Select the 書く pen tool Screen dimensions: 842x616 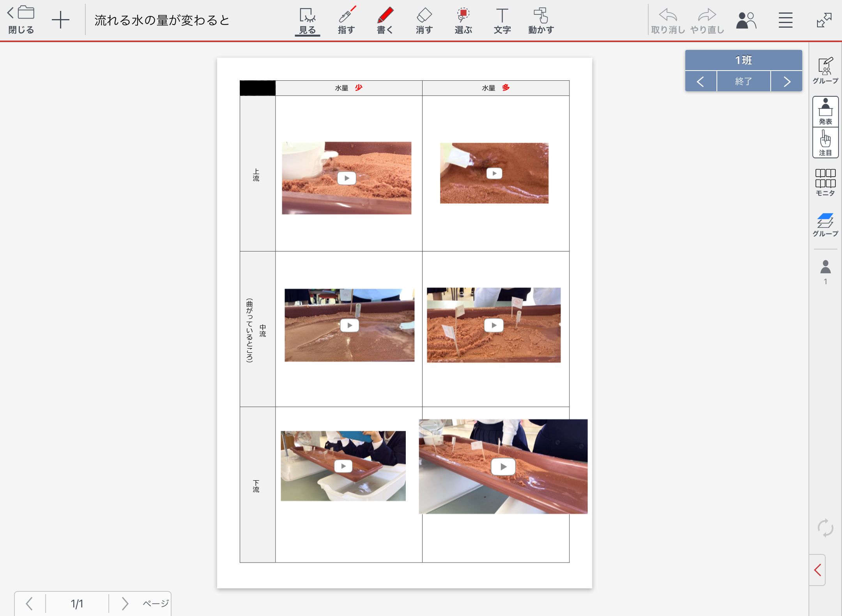click(385, 20)
